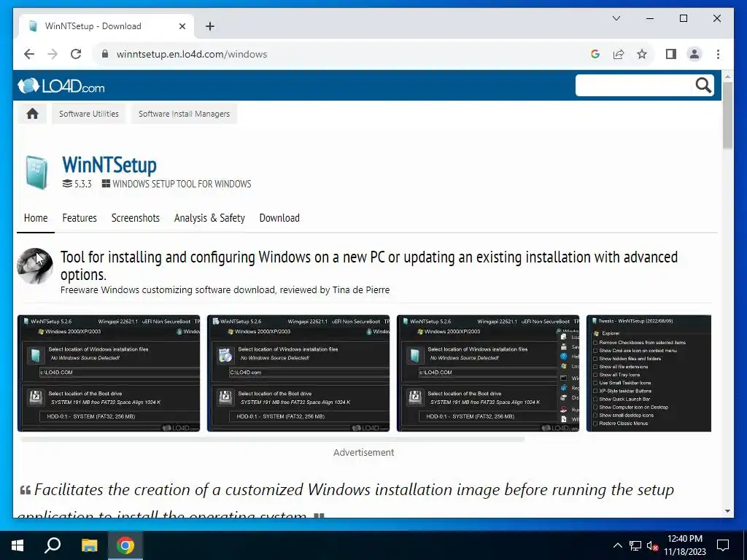Open the Analysis & Safety tab

click(x=209, y=217)
